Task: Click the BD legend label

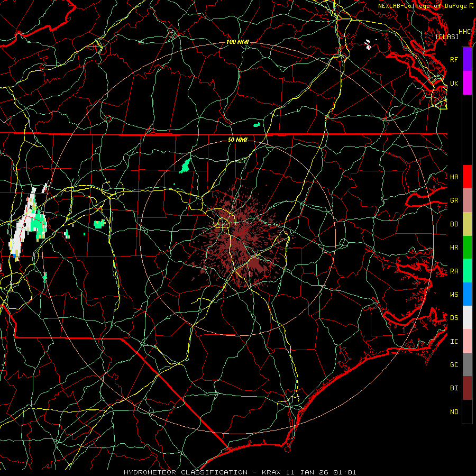Action: tap(454, 224)
